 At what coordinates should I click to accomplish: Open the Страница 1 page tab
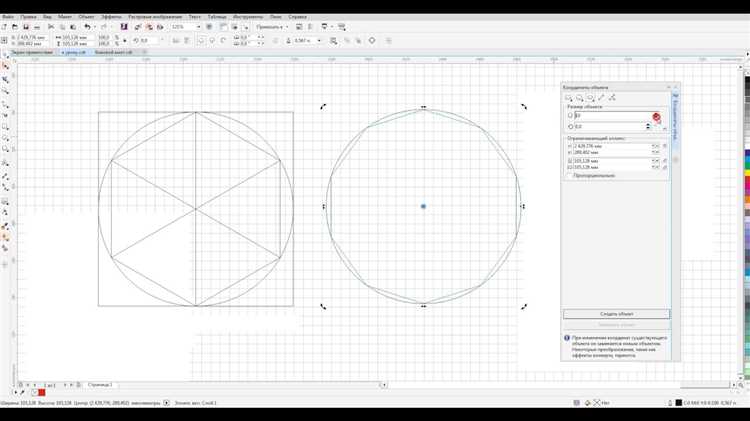[x=100, y=385]
